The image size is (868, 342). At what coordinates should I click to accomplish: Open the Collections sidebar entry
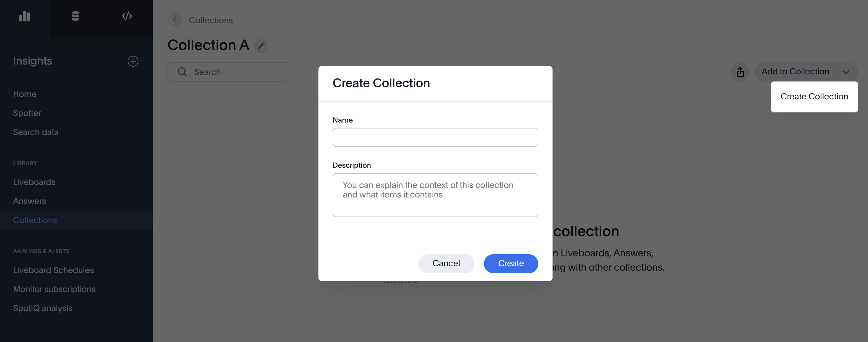(x=35, y=220)
